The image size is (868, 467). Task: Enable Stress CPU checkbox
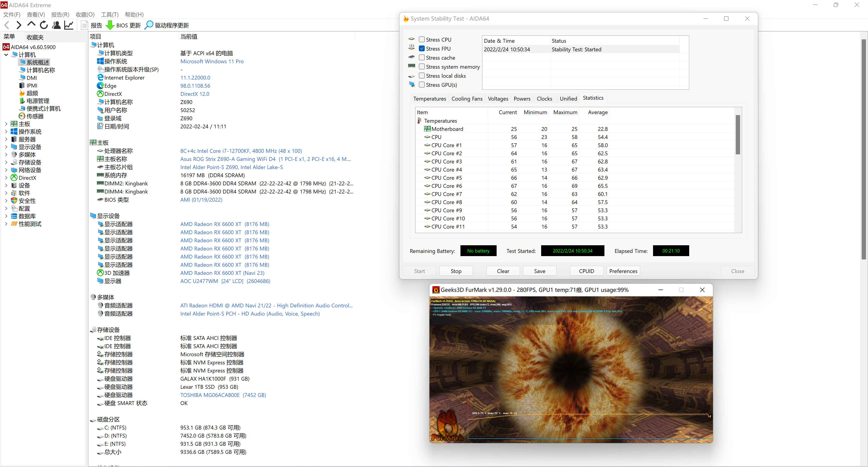[x=422, y=39]
